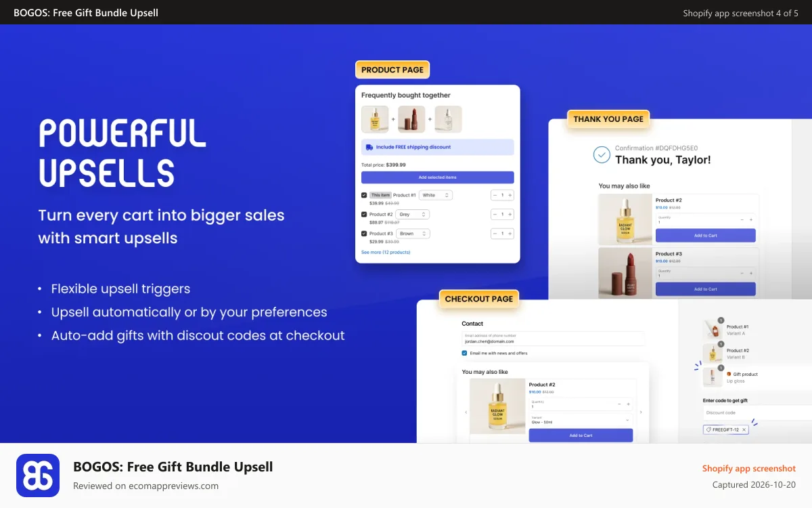Image resolution: width=812 pixels, height=508 pixels.
Task: Click 'Include FREE shipping discount' banner
Action: (x=438, y=147)
